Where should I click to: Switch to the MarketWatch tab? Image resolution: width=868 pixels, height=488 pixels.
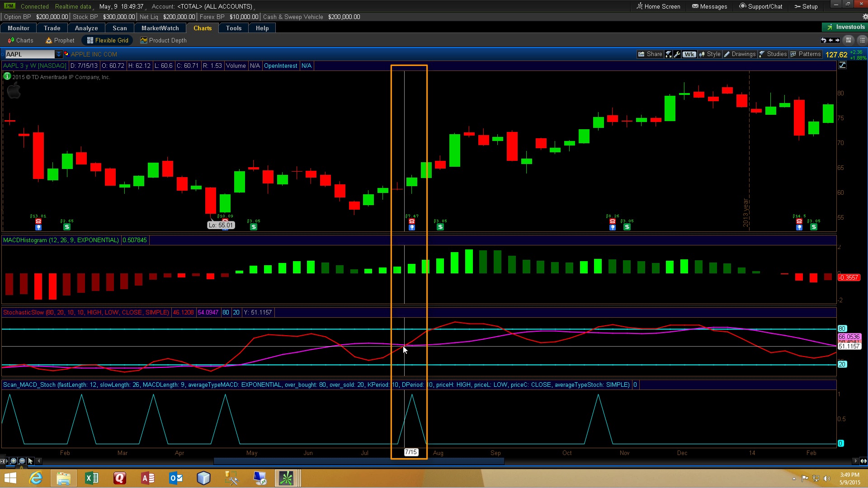click(x=160, y=28)
